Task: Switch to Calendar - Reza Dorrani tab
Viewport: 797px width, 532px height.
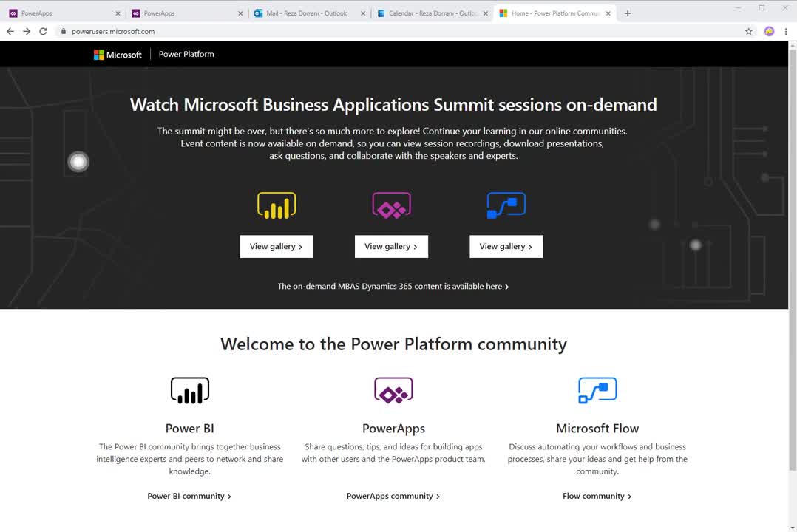Action: [431, 14]
